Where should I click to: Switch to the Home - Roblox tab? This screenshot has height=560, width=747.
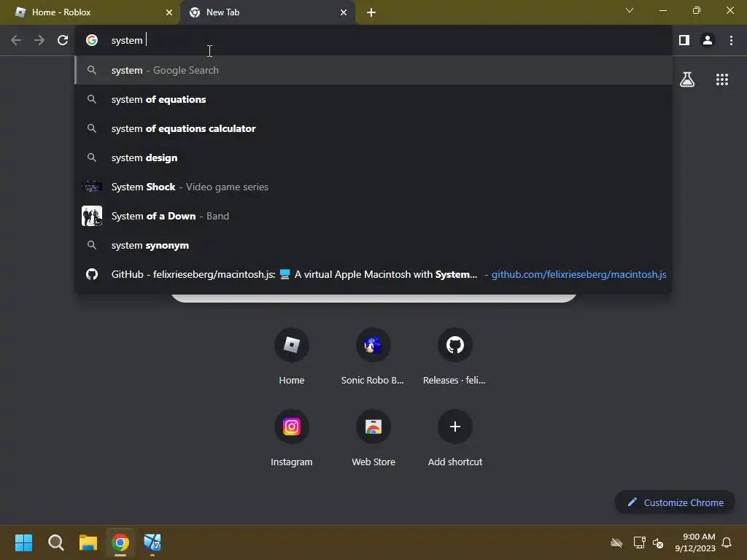point(90,12)
